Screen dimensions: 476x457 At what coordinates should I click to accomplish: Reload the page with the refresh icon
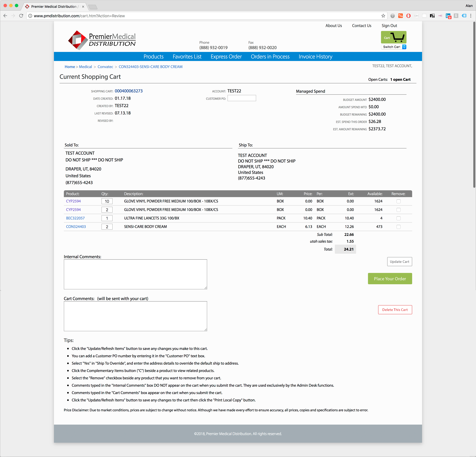click(x=21, y=16)
